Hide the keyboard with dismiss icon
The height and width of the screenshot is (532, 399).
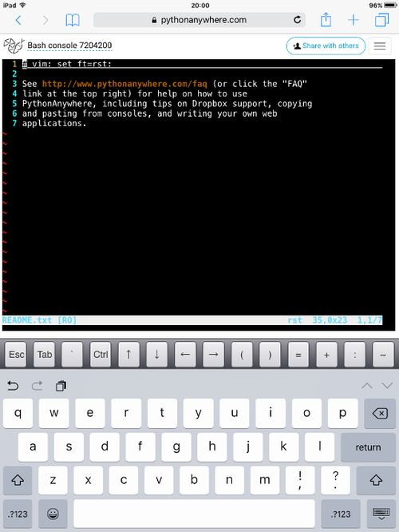coord(381,514)
